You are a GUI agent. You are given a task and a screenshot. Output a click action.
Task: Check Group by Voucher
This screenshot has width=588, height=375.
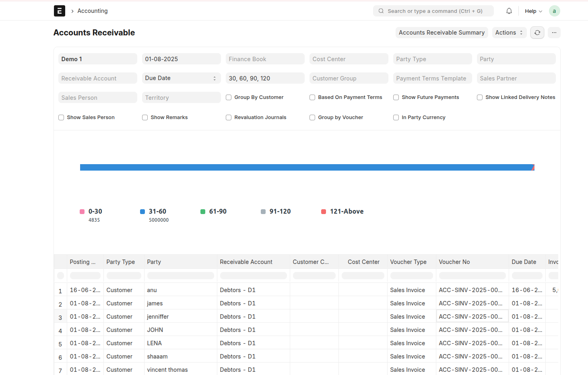click(312, 117)
